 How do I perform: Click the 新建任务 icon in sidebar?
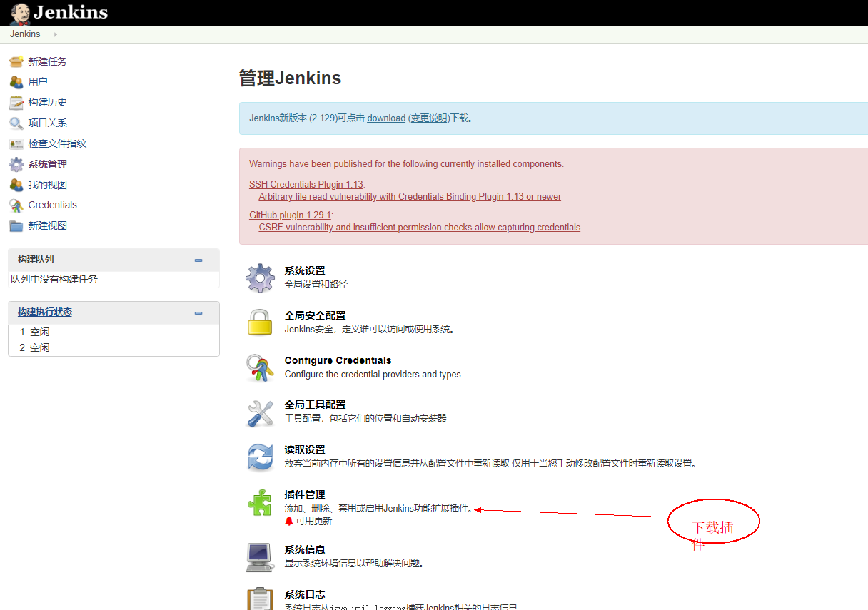pos(16,62)
